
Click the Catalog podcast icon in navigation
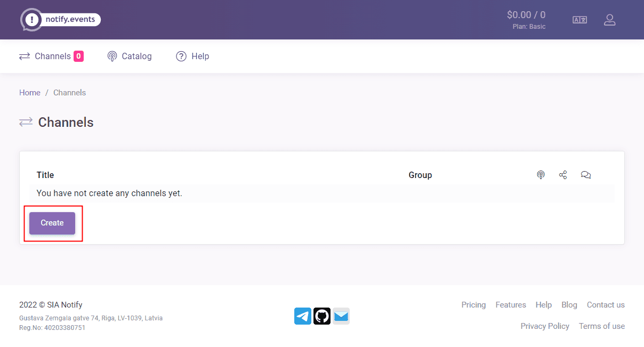112,56
